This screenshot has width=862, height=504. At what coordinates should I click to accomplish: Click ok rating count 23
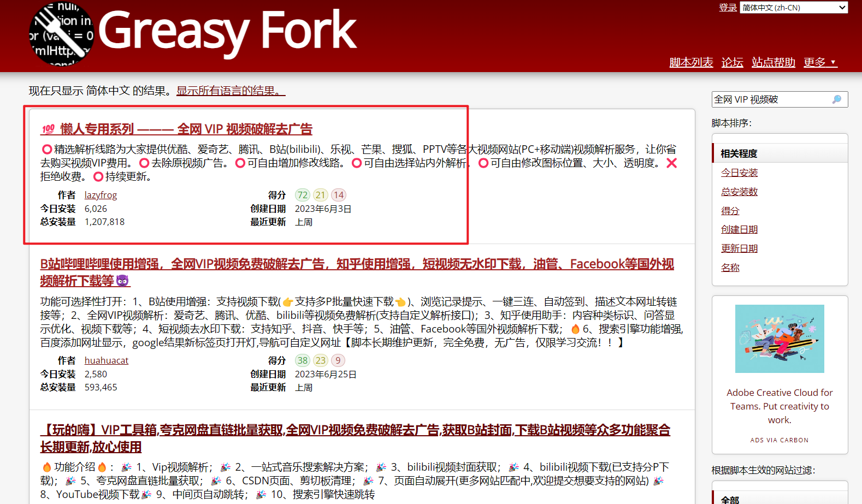(321, 360)
